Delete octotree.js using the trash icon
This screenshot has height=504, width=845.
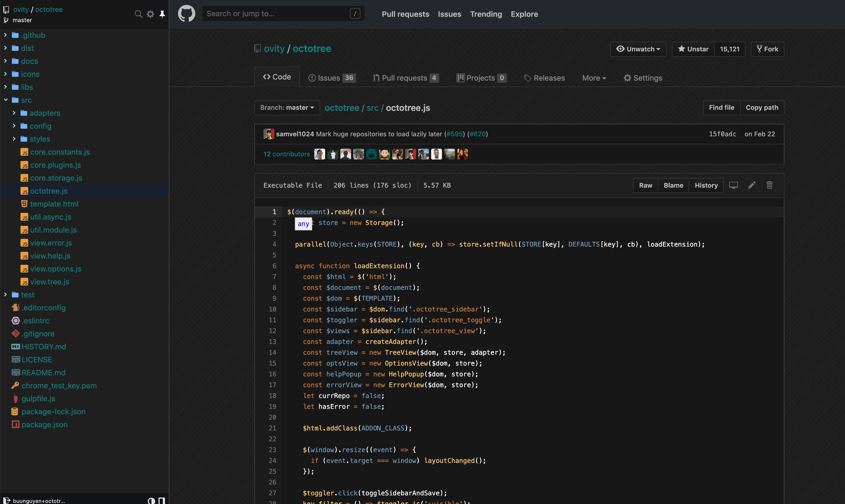[769, 185]
